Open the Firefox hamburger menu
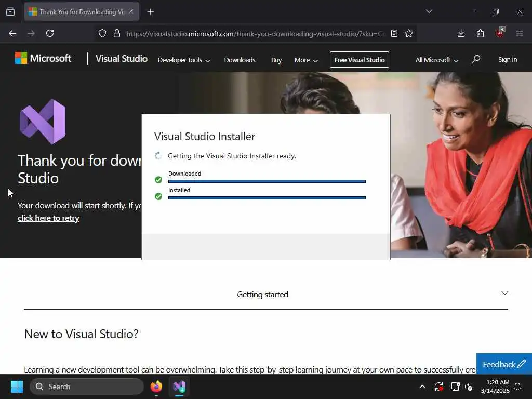532x399 pixels. point(520,33)
